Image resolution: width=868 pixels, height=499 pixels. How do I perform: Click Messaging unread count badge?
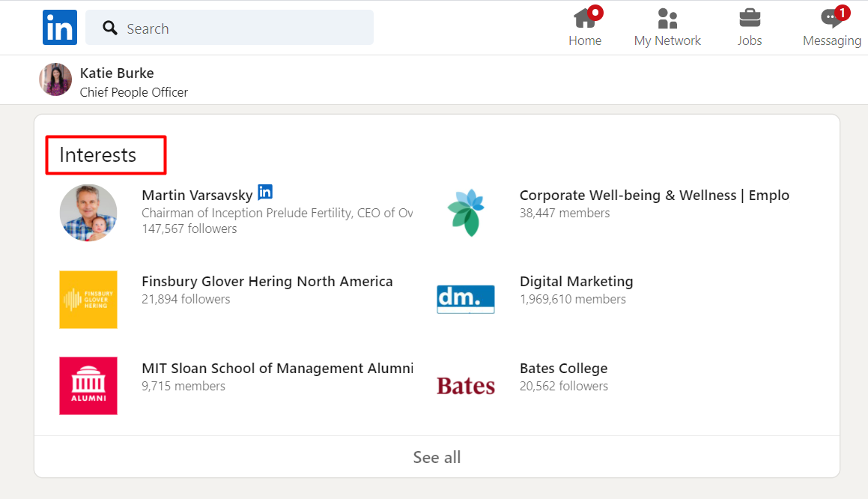842,12
